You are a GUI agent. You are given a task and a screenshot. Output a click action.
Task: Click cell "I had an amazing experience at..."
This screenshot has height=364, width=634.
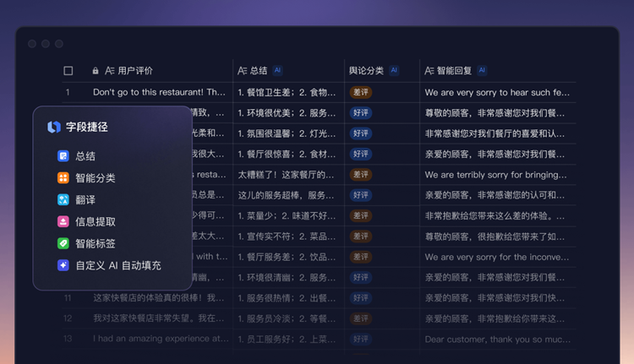[x=161, y=339]
